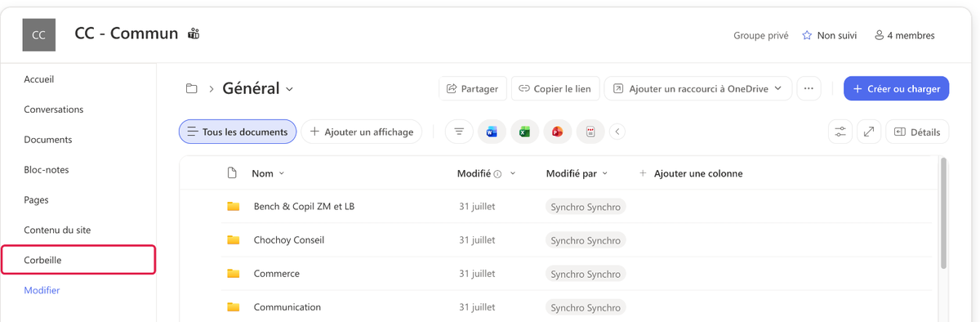Click Créer ou charger button
Image resolution: width=980 pixels, height=322 pixels.
coord(896,88)
